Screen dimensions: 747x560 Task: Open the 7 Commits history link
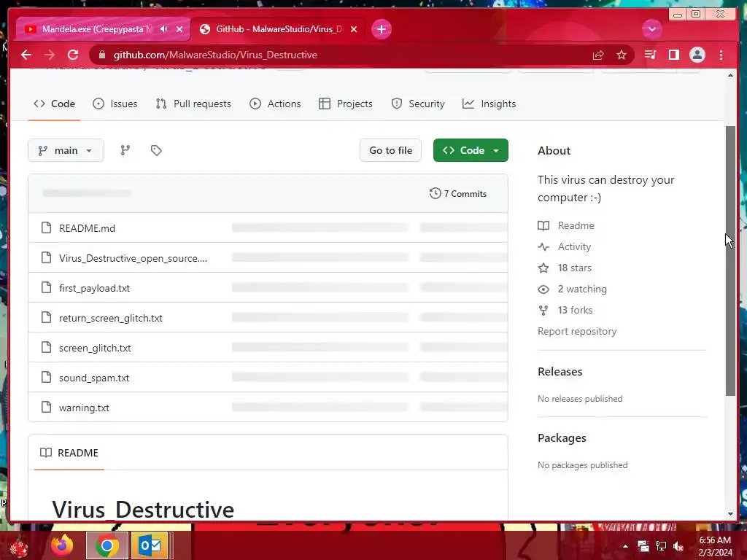click(458, 194)
